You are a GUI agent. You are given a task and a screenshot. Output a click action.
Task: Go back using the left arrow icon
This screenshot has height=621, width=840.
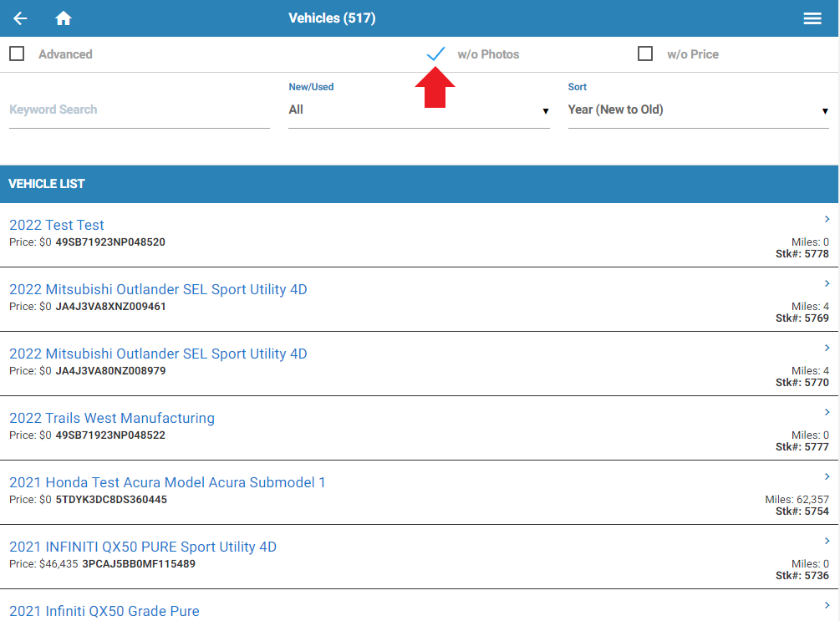pyautogui.click(x=20, y=18)
